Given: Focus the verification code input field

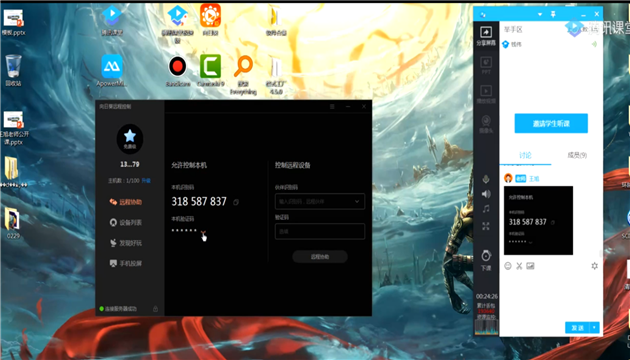Looking at the screenshot, I should coord(320,231).
